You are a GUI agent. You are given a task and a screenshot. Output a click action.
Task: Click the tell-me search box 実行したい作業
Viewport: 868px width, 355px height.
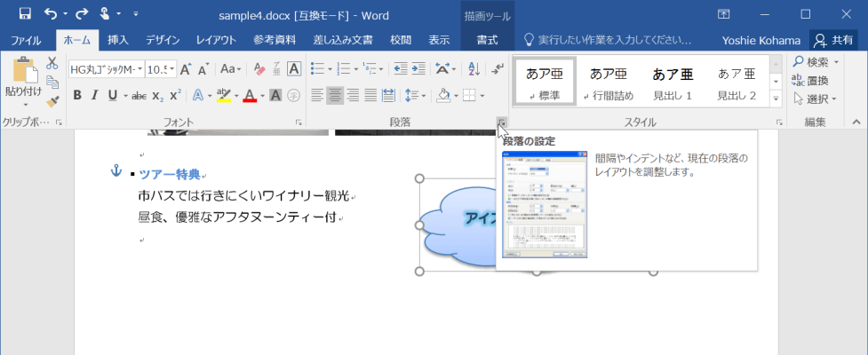(x=608, y=40)
